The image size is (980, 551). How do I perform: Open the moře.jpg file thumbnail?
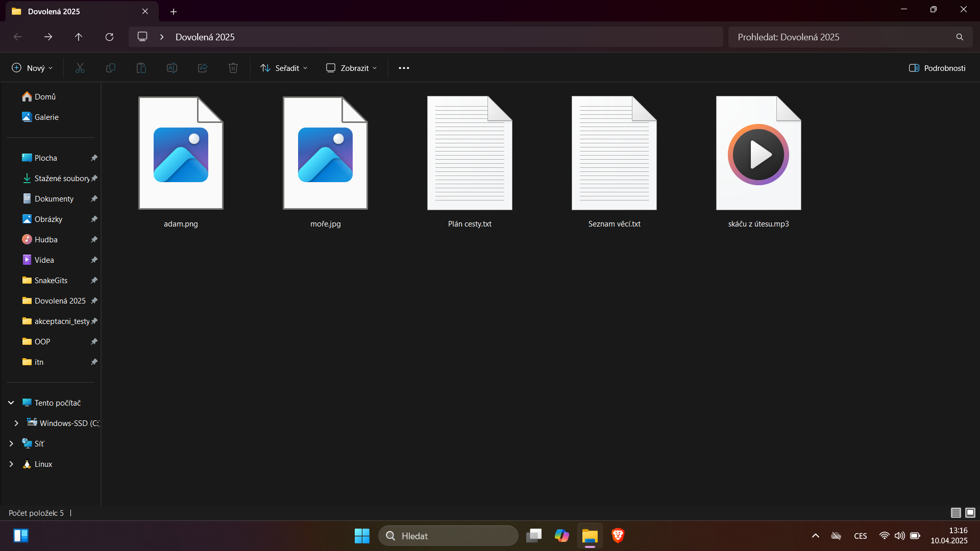pyautogui.click(x=325, y=153)
